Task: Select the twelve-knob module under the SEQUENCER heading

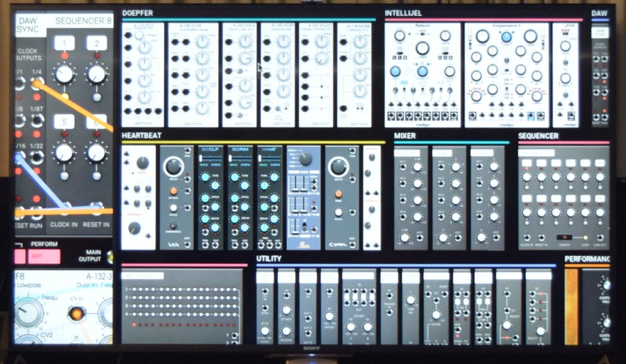Action: pos(564,198)
